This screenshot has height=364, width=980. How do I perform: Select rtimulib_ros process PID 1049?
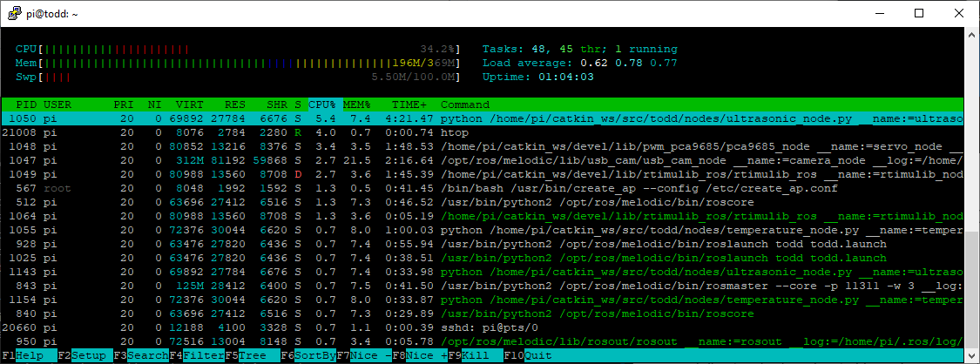482,174
